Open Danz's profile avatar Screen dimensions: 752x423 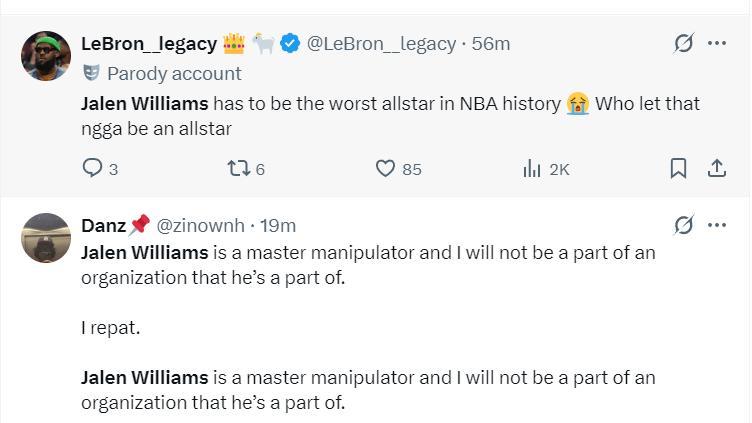click(x=46, y=238)
